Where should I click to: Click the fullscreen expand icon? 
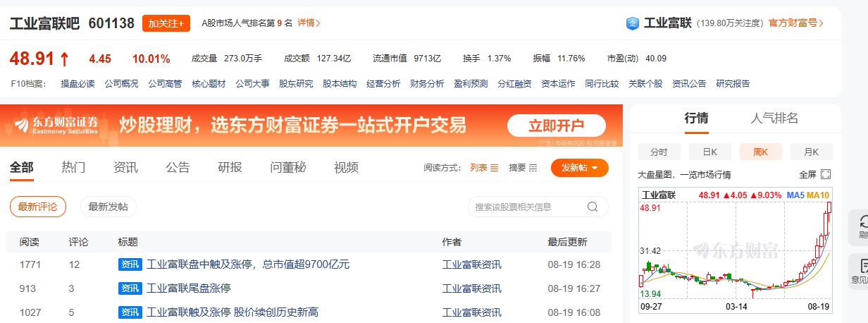point(826,174)
